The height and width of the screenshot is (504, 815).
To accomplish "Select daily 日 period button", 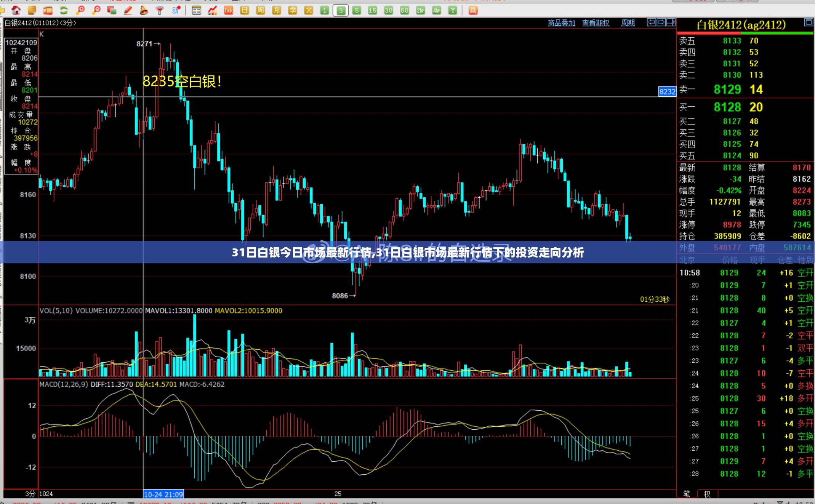I will coord(245,10).
